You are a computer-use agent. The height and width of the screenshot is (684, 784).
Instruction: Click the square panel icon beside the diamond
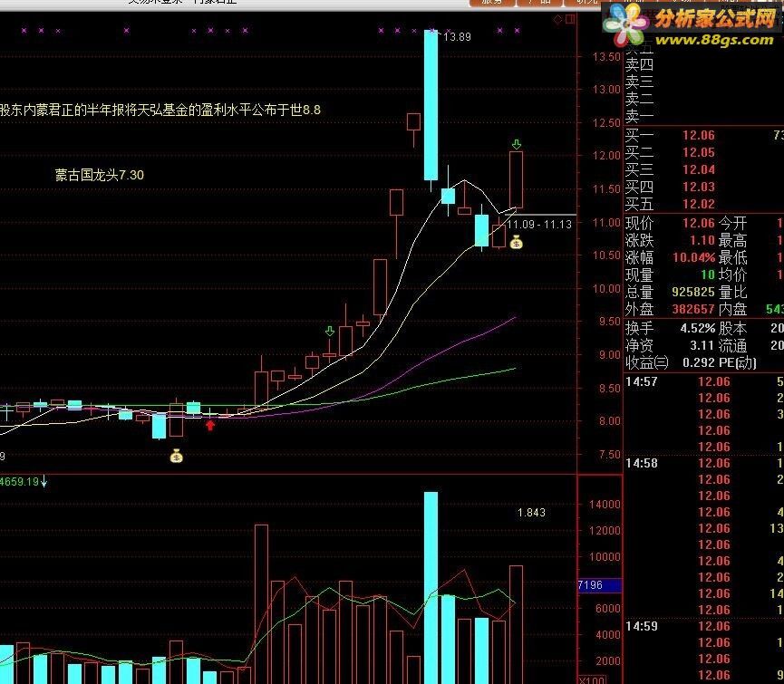click(x=570, y=20)
